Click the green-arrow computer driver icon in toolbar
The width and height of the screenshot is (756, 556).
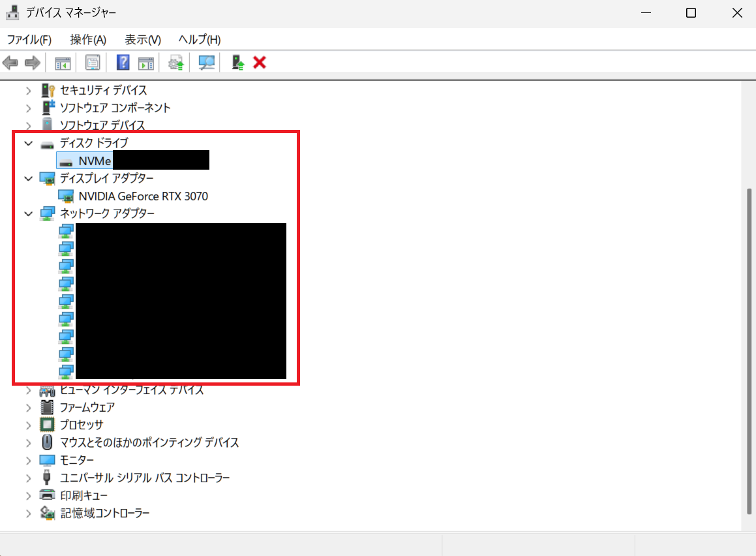(x=238, y=63)
